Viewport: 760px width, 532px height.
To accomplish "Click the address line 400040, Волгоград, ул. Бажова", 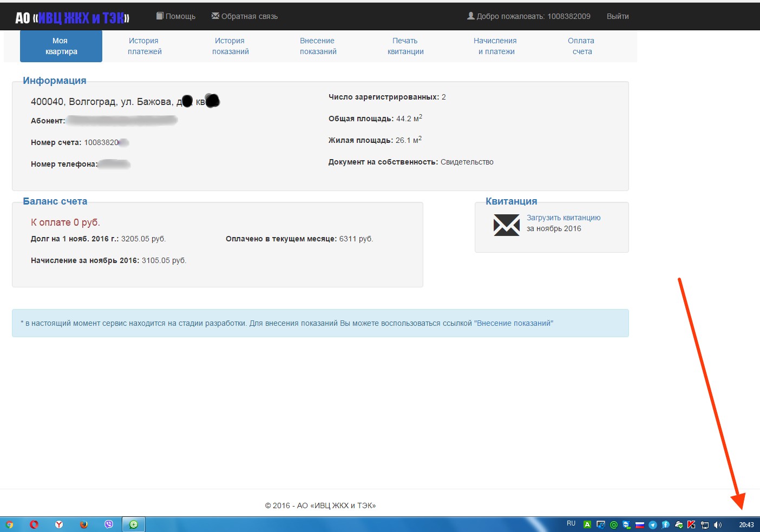I will (x=125, y=102).
